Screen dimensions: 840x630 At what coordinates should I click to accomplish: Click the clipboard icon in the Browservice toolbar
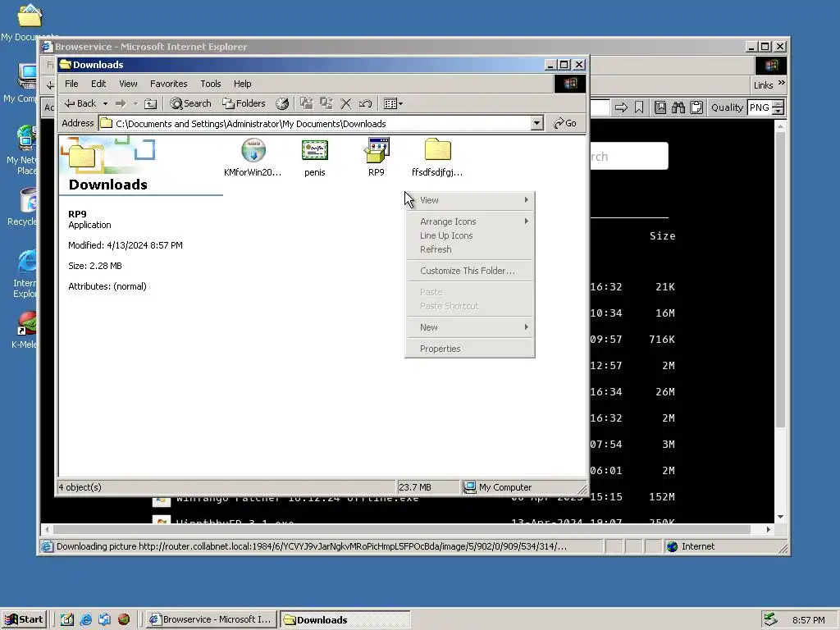click(x=696, y=107)
